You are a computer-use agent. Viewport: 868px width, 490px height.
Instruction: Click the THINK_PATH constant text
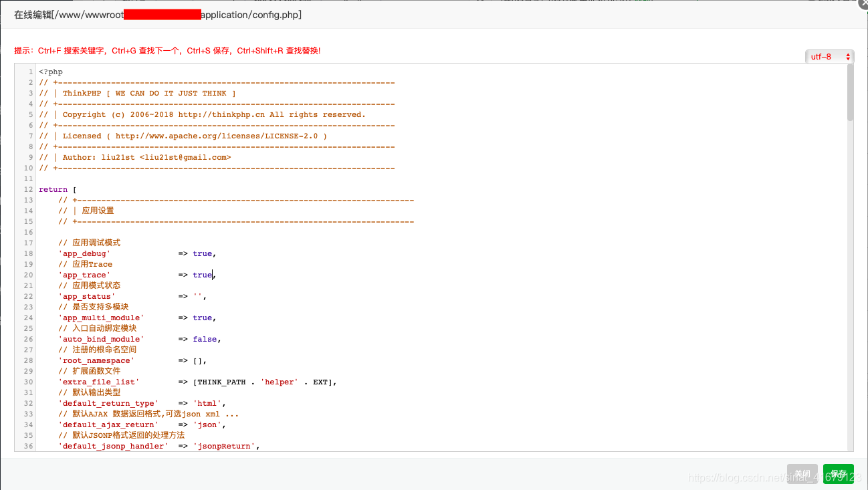(x=223, y=382)
